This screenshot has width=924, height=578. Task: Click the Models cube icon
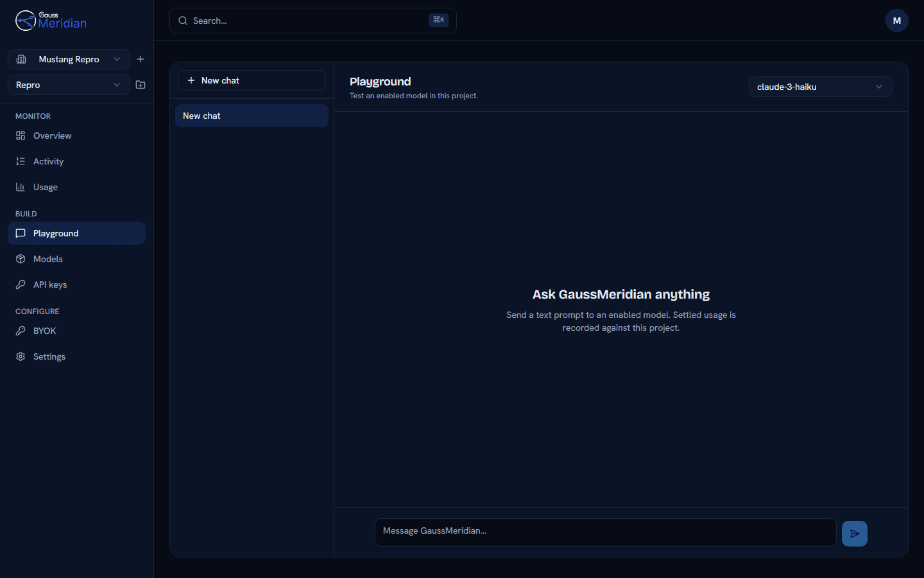(x=21, y=259)
